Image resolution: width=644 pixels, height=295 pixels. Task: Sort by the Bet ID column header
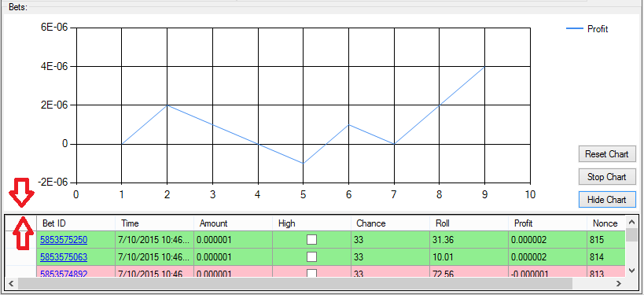coord(76,223)
